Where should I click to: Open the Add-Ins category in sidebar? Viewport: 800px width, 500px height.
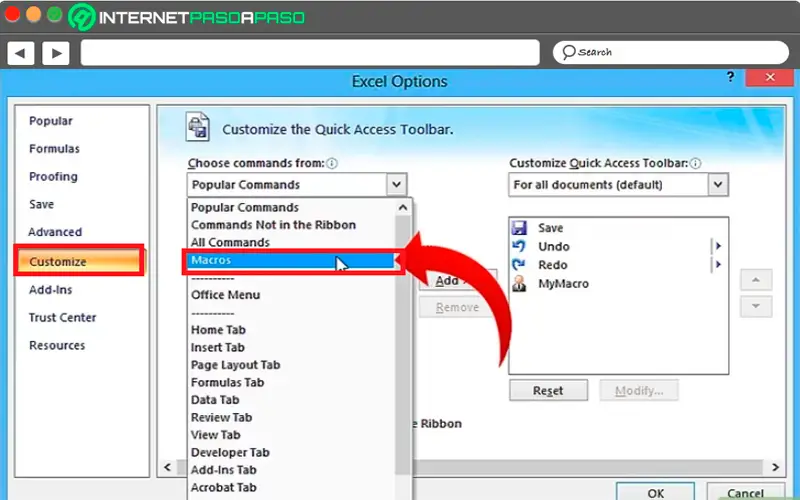pyautogui.click(x=51, y=290)
